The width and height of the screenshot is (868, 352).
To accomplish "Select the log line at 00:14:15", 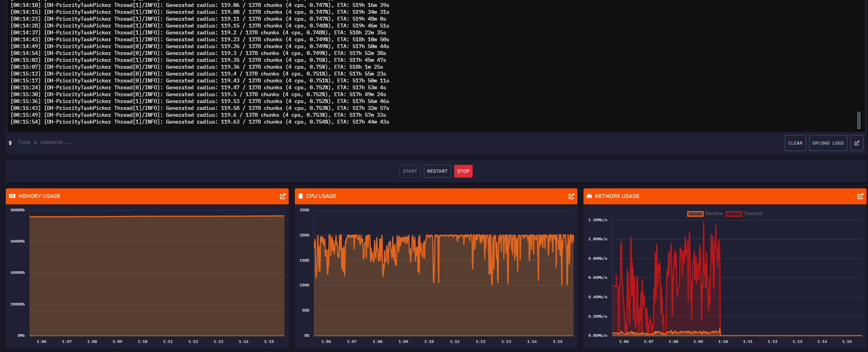I will point(200,12).
